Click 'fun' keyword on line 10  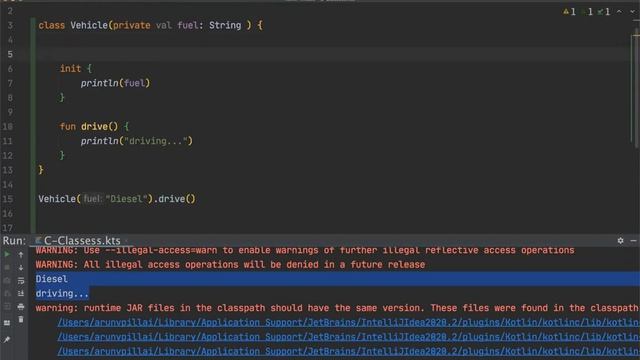point(68,127)
